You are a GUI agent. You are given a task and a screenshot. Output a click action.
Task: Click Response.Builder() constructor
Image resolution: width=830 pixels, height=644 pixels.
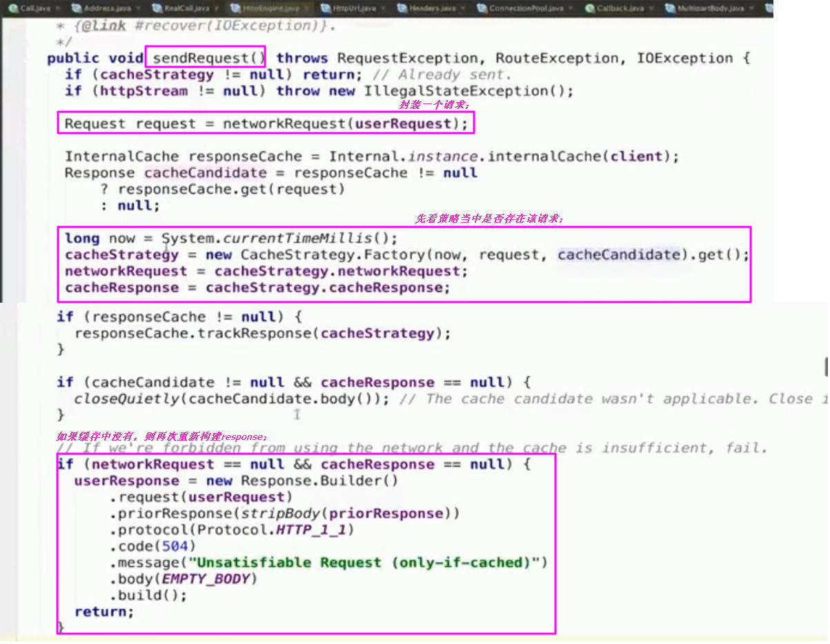[x=319, y=481]
